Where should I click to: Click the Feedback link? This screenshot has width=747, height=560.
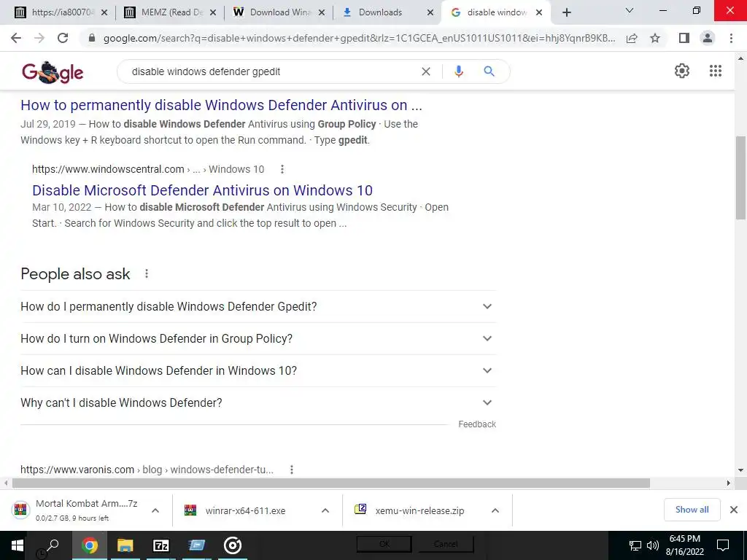click(x=477, y=424)
